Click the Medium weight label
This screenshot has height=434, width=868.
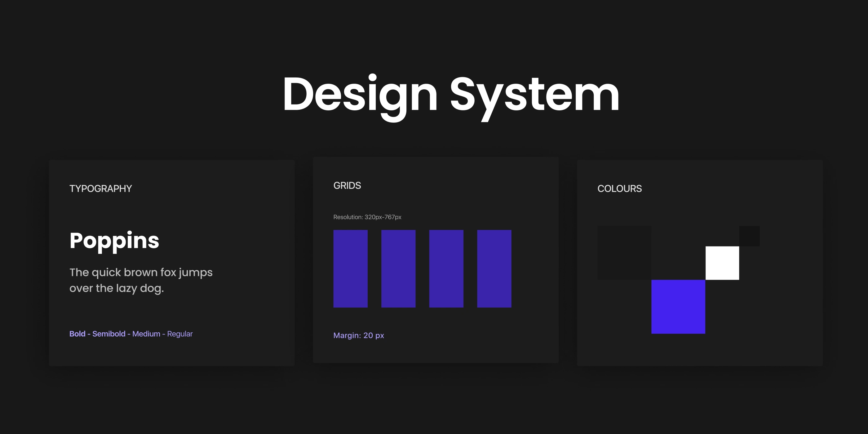coord(146,334)
